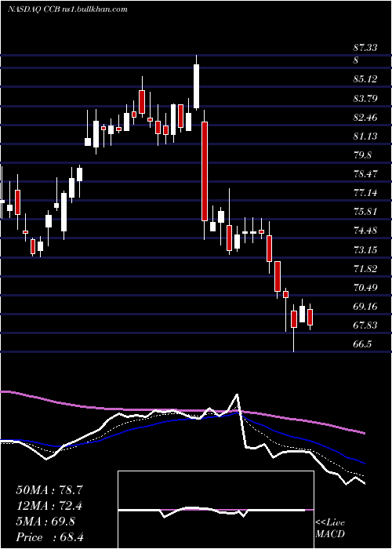
Task: Click the 85.12 price axis label
Action: 365,79
